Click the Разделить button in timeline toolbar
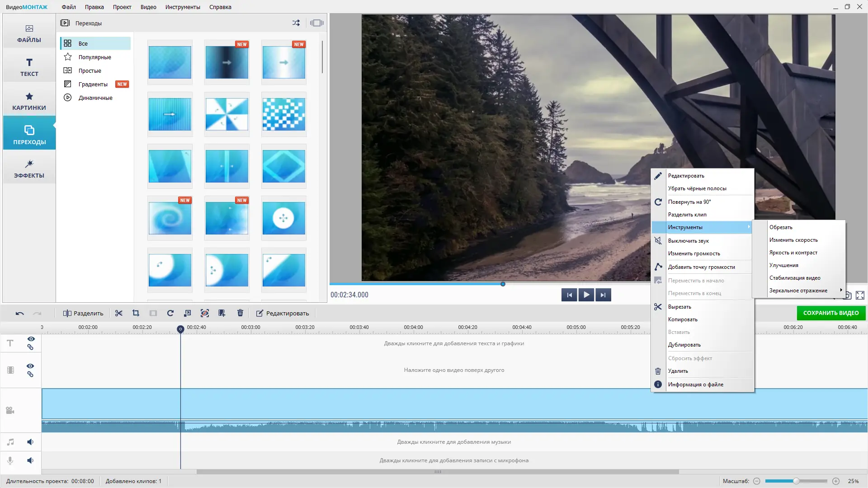The image size is (868, 488). coord(83,313)
